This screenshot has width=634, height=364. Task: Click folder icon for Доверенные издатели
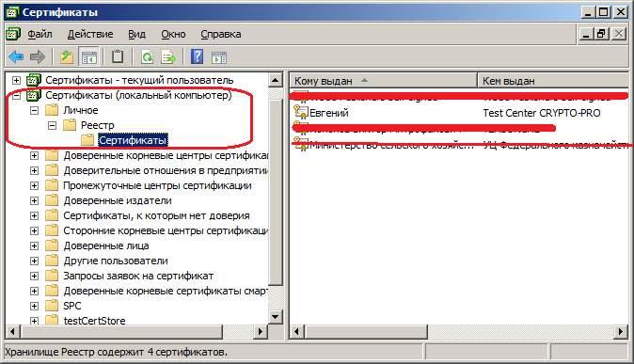pyautogui.click(x=52, y=200)
